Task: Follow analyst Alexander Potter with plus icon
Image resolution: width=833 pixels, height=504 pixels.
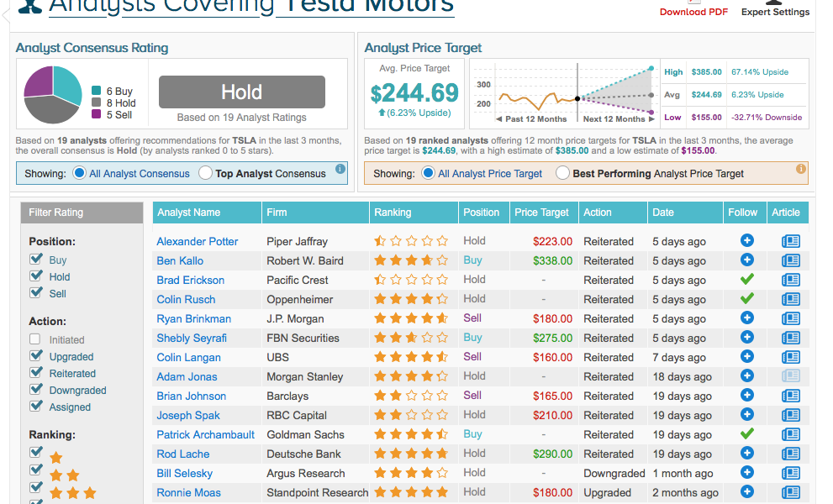Action: (x=747, y=240)
